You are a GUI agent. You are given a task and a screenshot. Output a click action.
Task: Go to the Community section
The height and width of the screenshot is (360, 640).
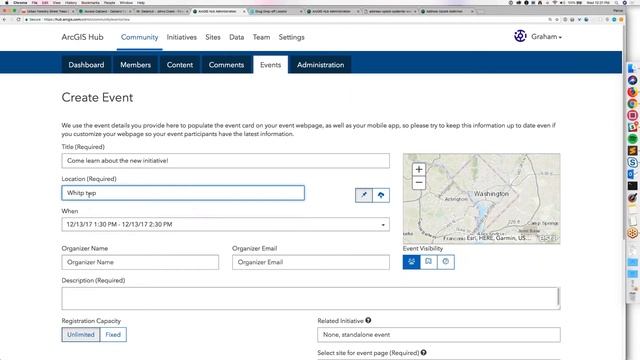click(140, 37)
